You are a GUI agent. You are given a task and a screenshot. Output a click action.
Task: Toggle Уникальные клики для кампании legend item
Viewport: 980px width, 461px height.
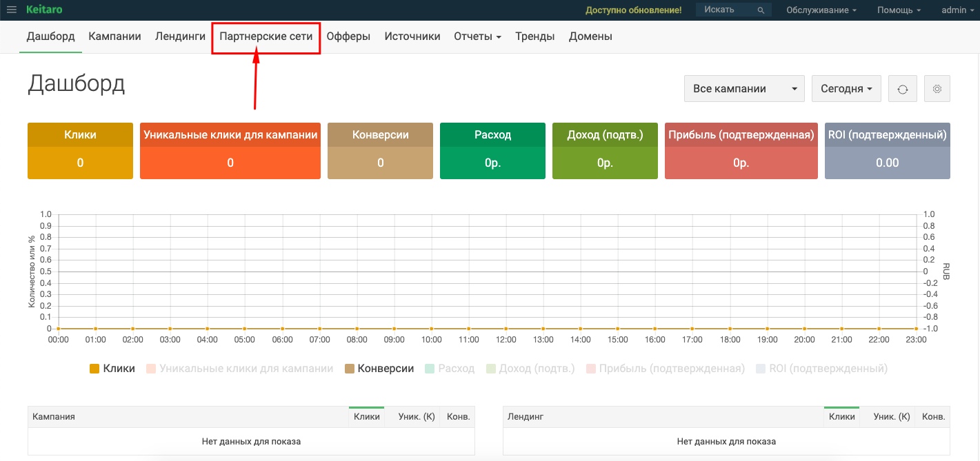pos(240,369)
